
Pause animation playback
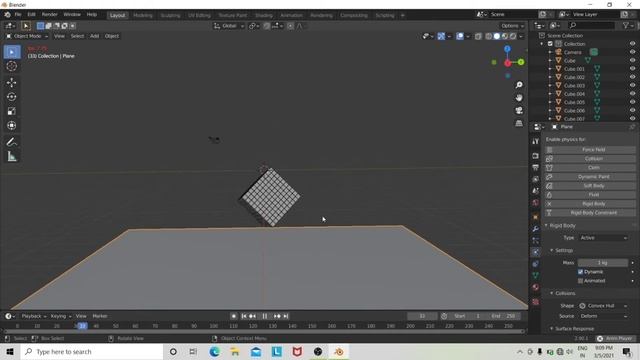264,316
